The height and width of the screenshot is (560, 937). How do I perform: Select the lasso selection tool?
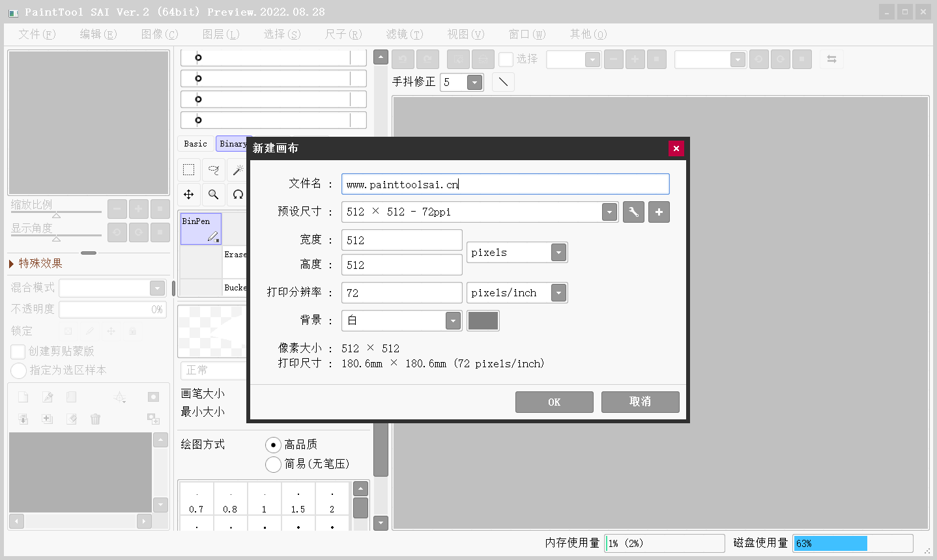tap(214, 170)
